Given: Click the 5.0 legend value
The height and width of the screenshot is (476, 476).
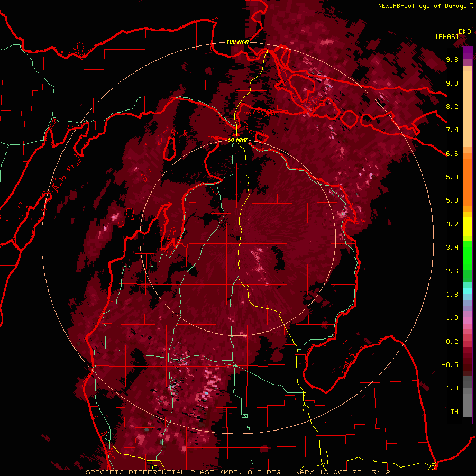Looking at the screenshot, I should [452, 200].
